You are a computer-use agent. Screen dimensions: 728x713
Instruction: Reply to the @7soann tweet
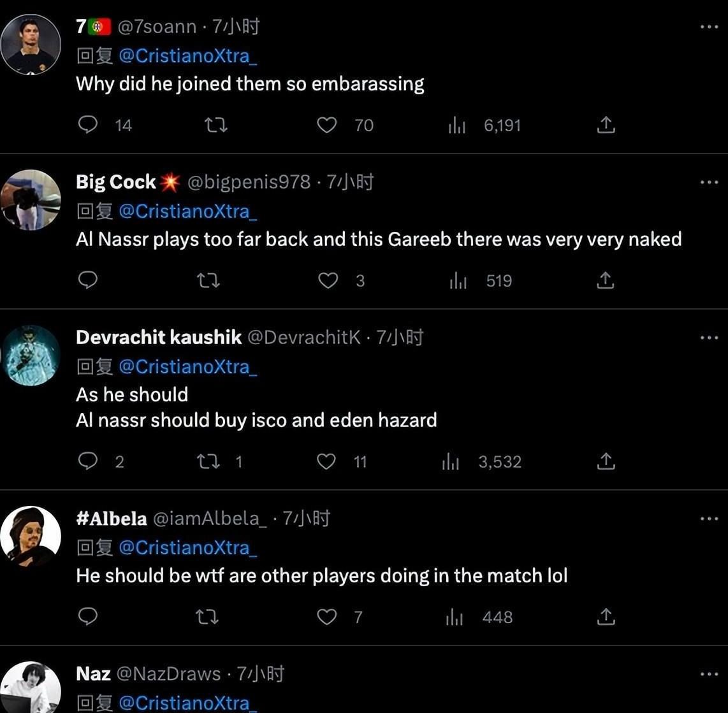[88, 124]
